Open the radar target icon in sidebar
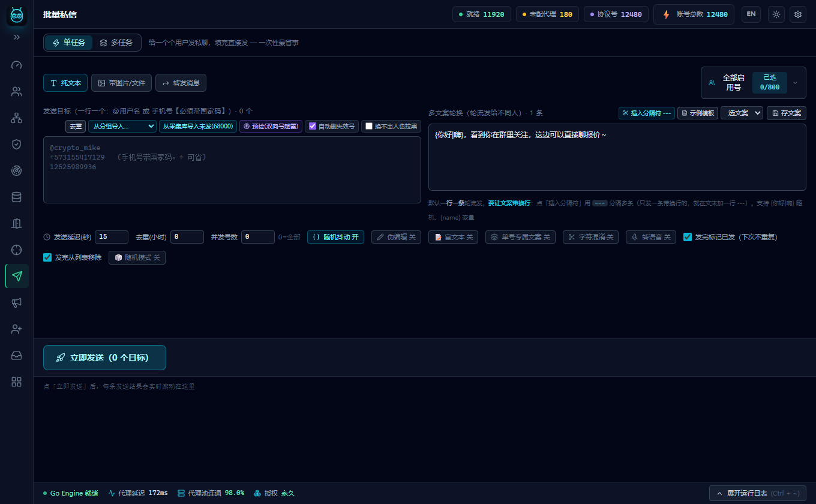The height and width of the screenshot is (504, 816). [17, 170]
